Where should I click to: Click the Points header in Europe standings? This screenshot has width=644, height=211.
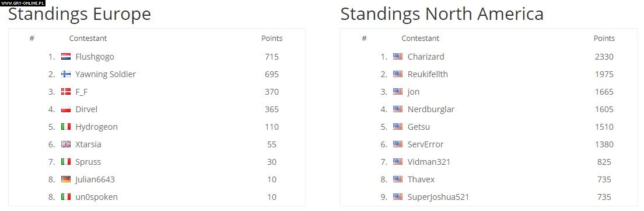click(x=272, y=38)
